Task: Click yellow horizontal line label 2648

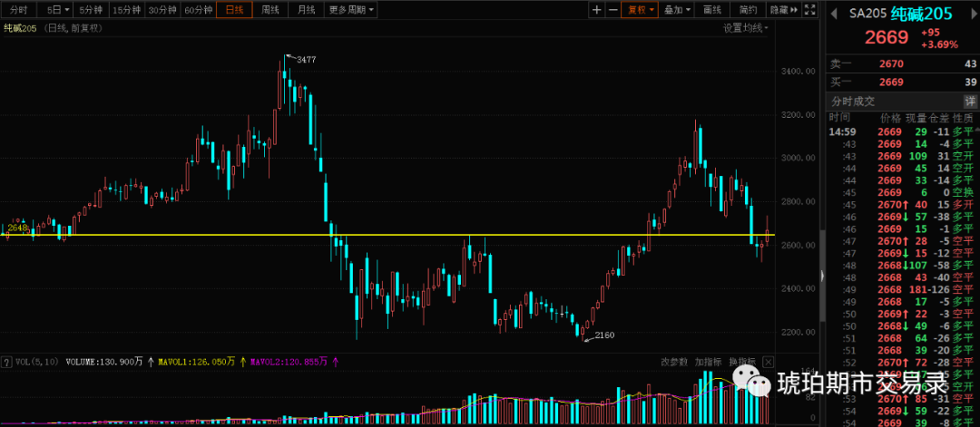Action: pyautogui.click(x=19, y=228)
